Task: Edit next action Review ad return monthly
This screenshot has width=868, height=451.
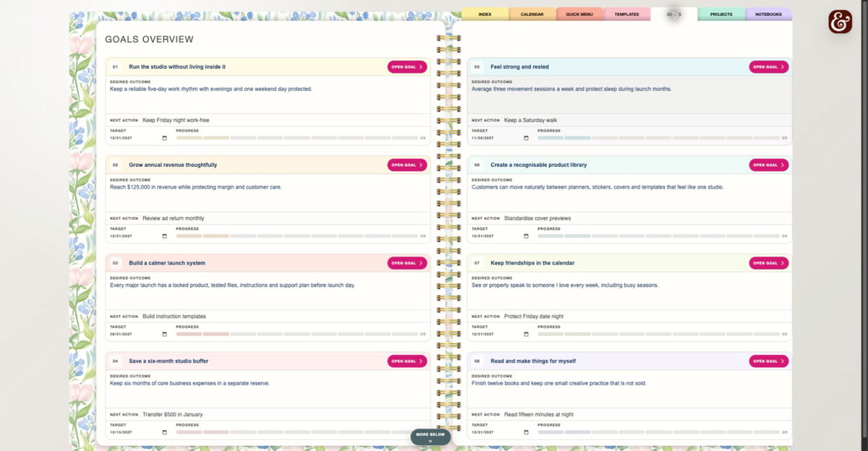Action: pos(174,218)
